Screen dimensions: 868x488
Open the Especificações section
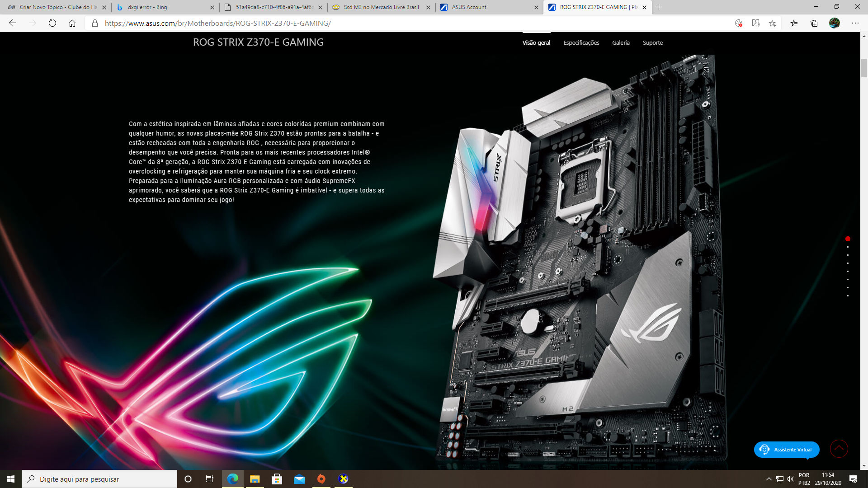tap(581, 43)
